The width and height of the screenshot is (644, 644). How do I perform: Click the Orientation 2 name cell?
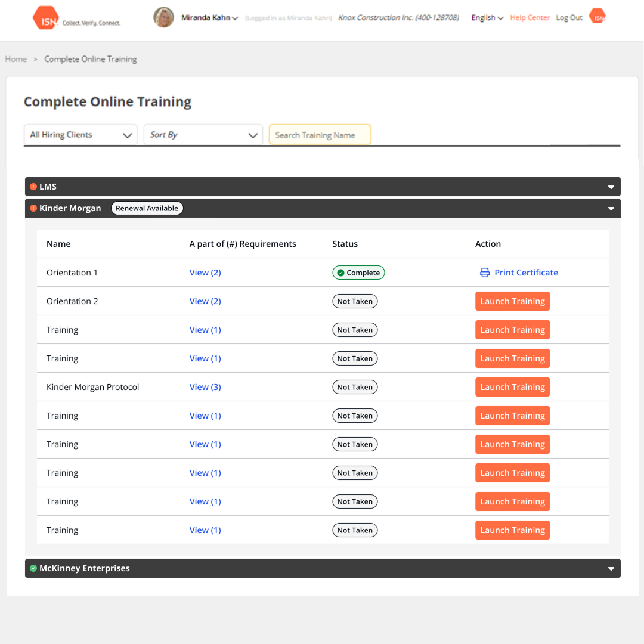coord(72,302)
